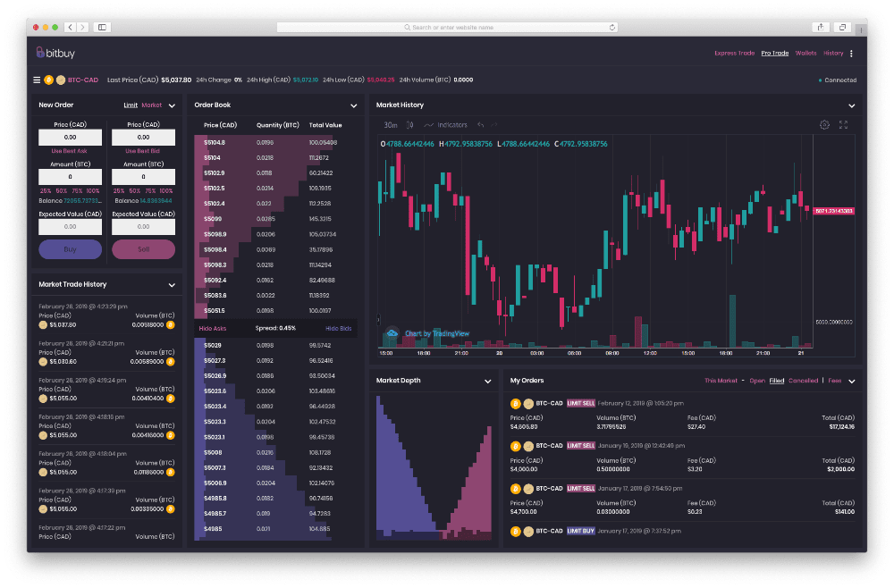Toggle fullscreen chart mode

click(843, 125)
